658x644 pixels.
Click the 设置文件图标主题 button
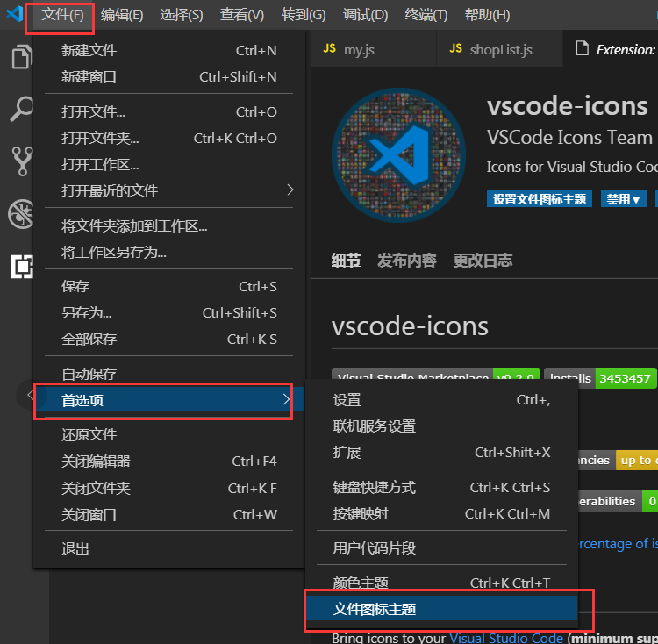(x=540, y=199)
